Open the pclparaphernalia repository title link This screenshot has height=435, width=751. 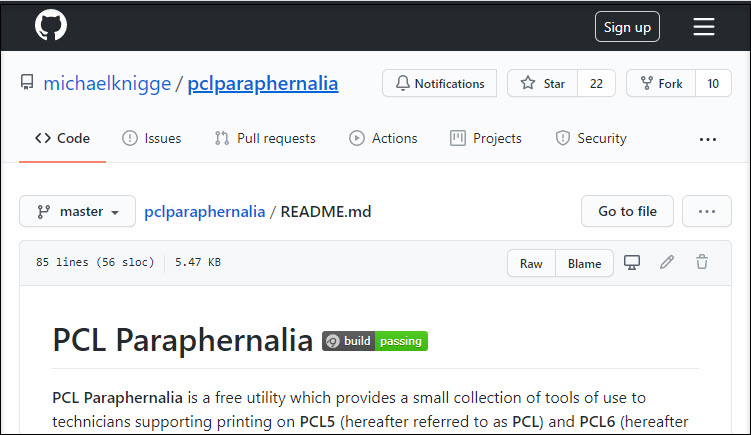point(262,83)
